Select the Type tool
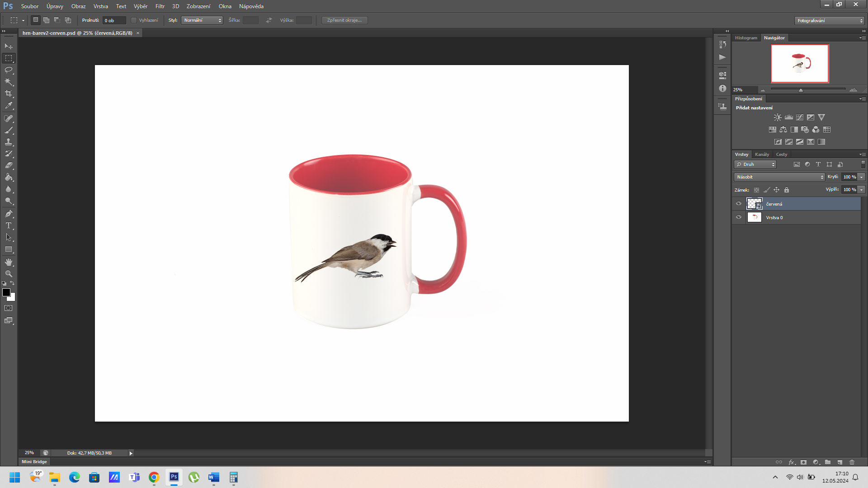This screenshot has width=868, height=488. (9, 225)
